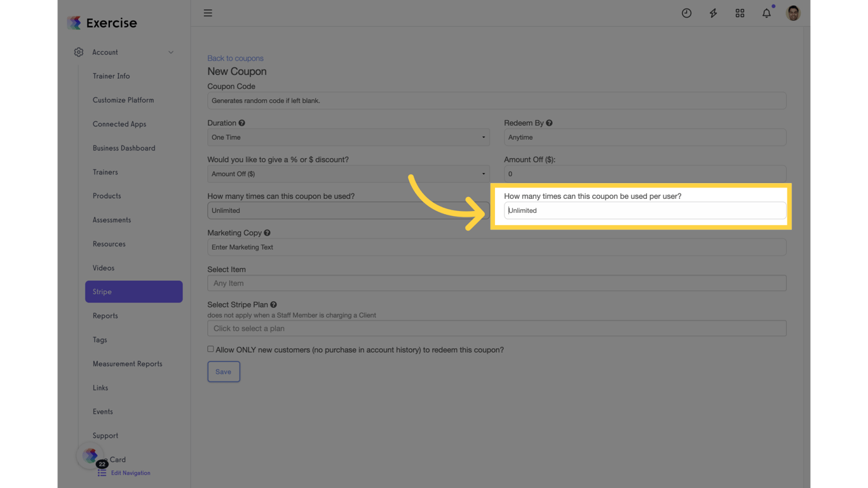868x488 pixels.
Task: Open Events in the sidebar
Action: pyautogui.click(x=103, y=412)
